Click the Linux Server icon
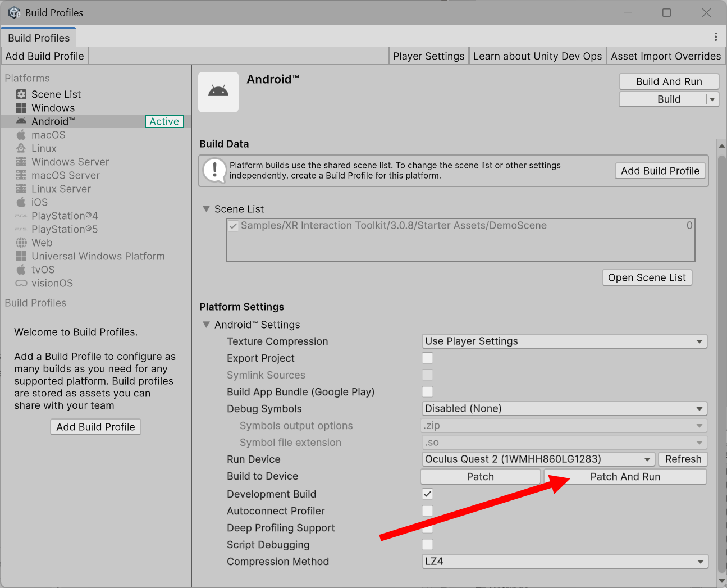 click(x=21, y=189)
